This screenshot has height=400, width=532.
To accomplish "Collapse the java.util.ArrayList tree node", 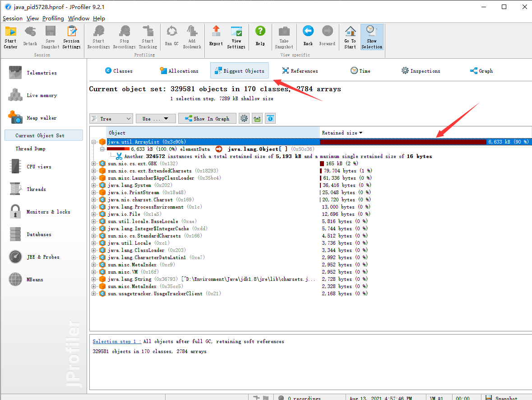I will coord(94,142).
